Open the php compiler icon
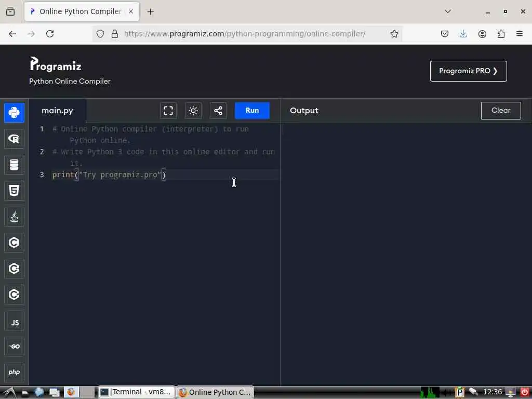532x399 pixels. 14,373
